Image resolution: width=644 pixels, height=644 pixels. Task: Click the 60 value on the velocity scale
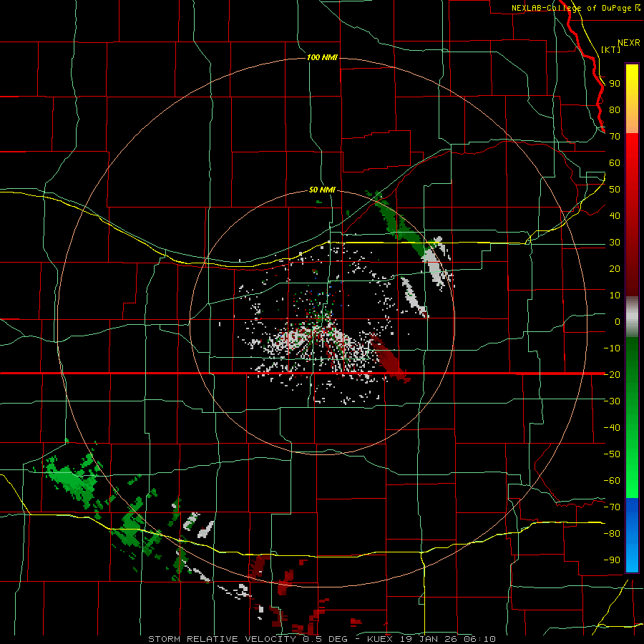point(615,162)
